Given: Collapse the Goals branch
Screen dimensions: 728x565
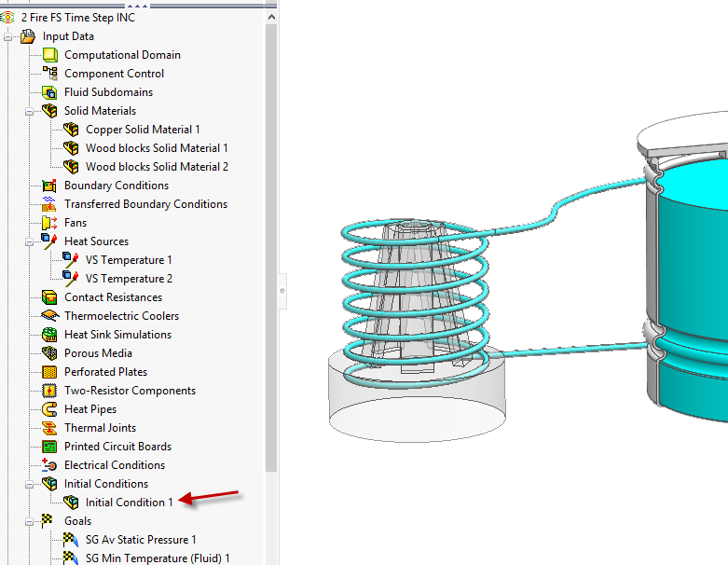Looking at the screenshot, I should (29, 521).
